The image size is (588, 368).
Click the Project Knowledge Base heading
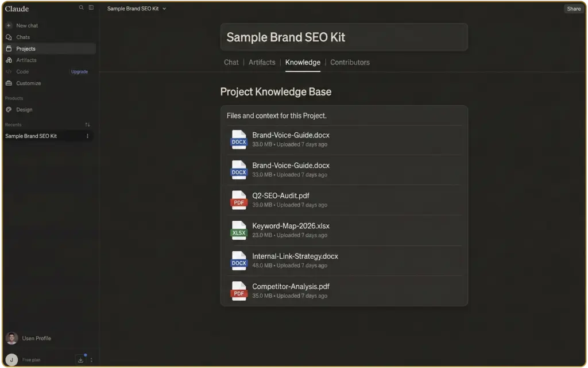276,92
